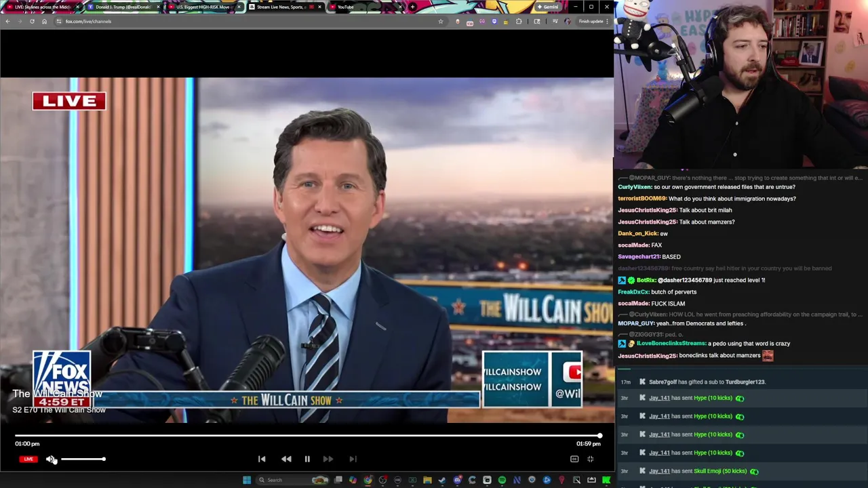
Task: Open a new browser tab
Action: pyautogui.click(x=412, y=7)
